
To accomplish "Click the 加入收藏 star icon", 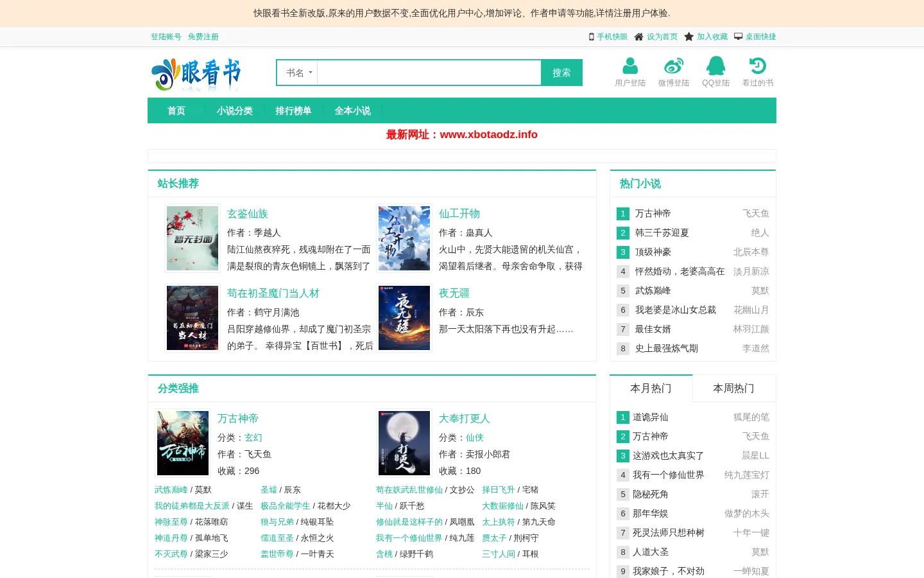I will [689, 37].
